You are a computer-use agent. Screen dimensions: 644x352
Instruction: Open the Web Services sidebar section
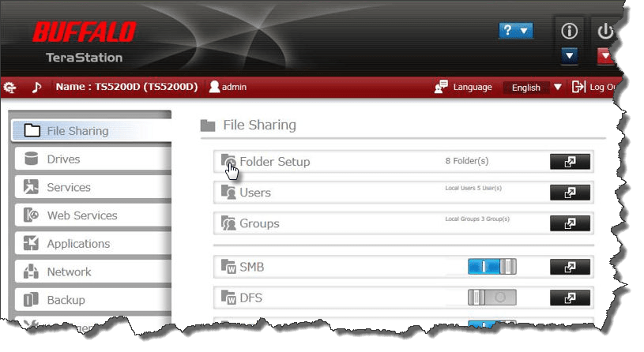pyautogui.click(x=92, y=215)
